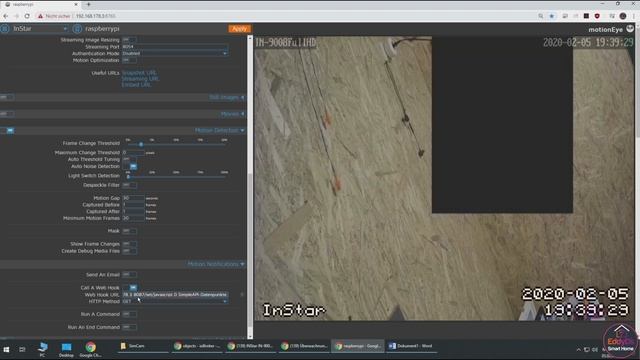The image size is (640, 360).
Task: Switch to the objects Chrome taskbar window
Action: click(x=197, y=346)
